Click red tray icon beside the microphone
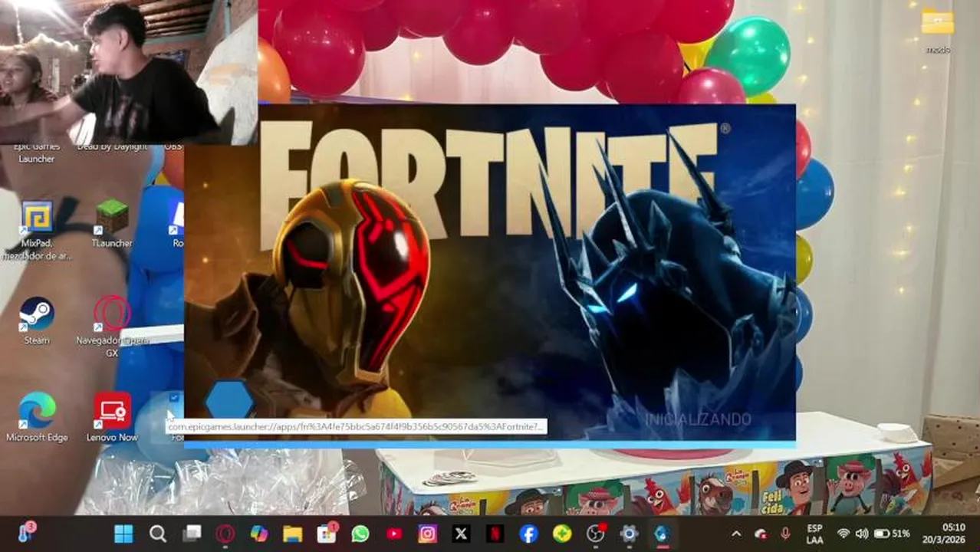Viewport: 980px width, 552px height. click(x=761, y=534)
